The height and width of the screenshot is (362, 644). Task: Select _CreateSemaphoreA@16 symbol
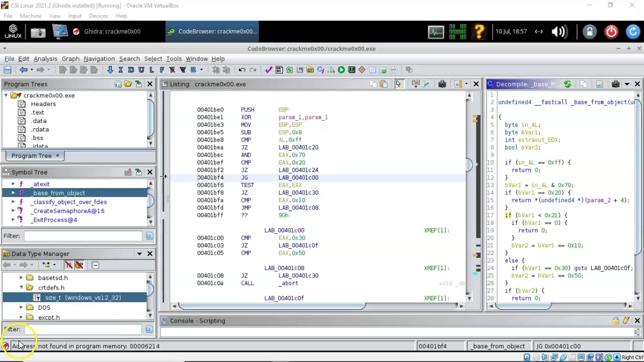[67, 211]
